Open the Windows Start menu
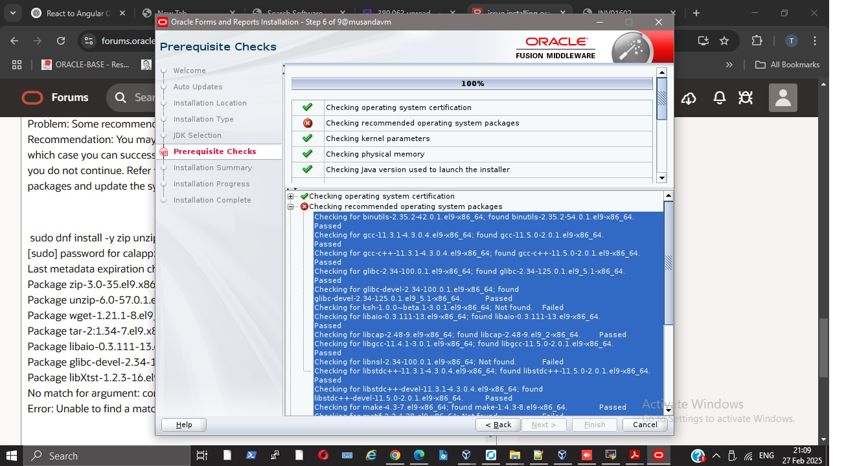Screen dimensions: 868x466 pyautogui.click(x=11, y=456)
